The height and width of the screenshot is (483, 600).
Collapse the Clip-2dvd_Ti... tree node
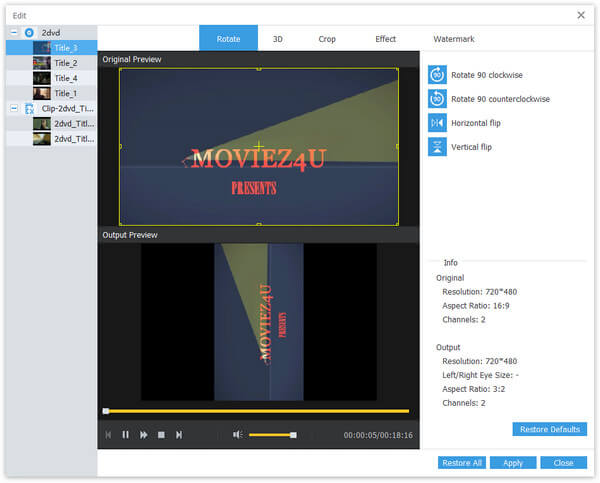click(14, 108)
